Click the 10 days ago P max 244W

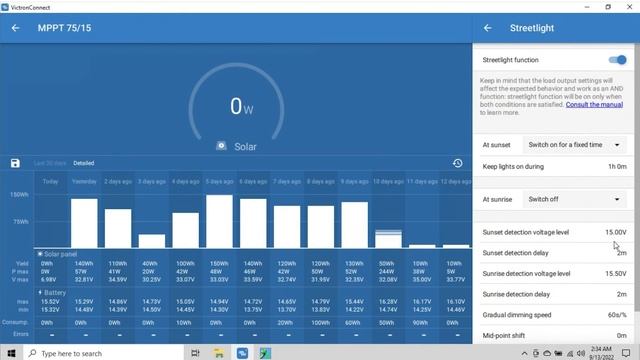tap(387, 271)
